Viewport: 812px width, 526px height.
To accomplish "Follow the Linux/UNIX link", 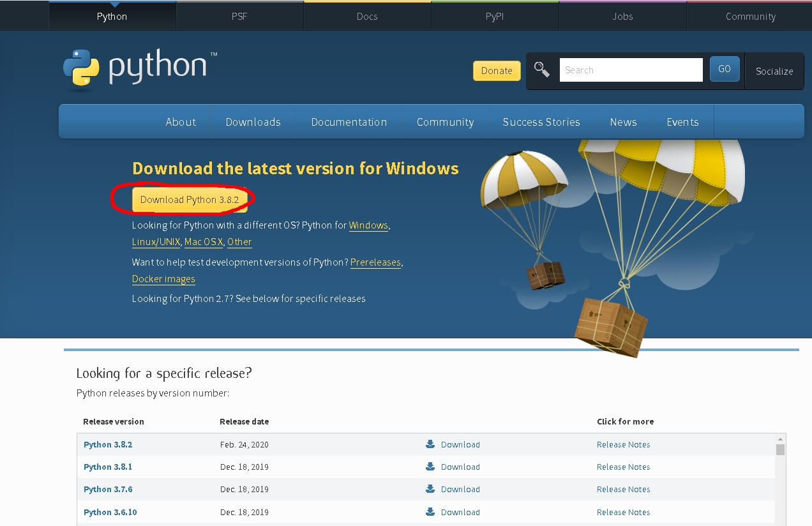I will pyautogui.click(x=156, y=242).
